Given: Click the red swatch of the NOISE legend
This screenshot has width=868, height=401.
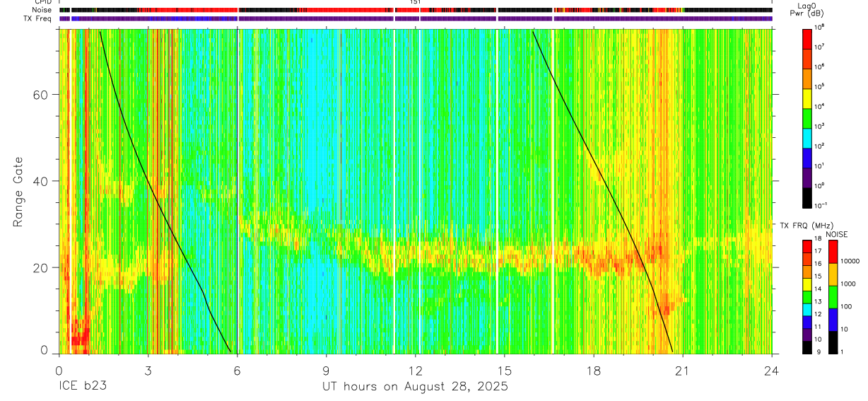Looking at the screenshot, I should (833, 252).
